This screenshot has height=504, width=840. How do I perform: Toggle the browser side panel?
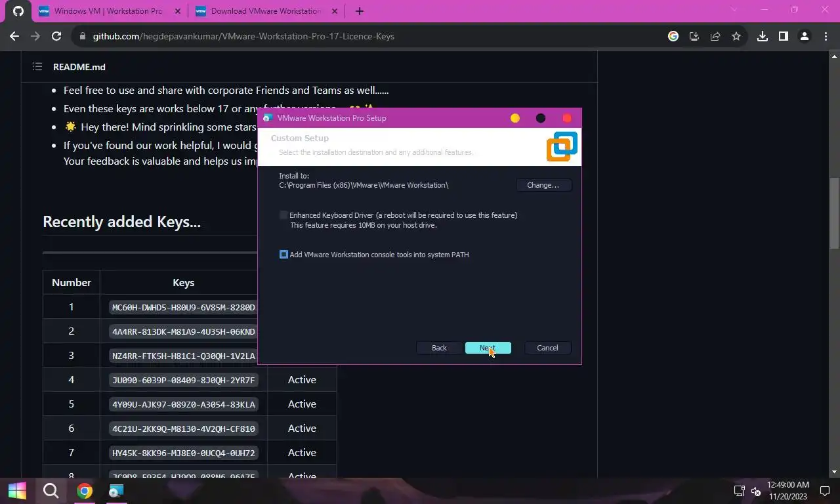(x=784, y=36)
